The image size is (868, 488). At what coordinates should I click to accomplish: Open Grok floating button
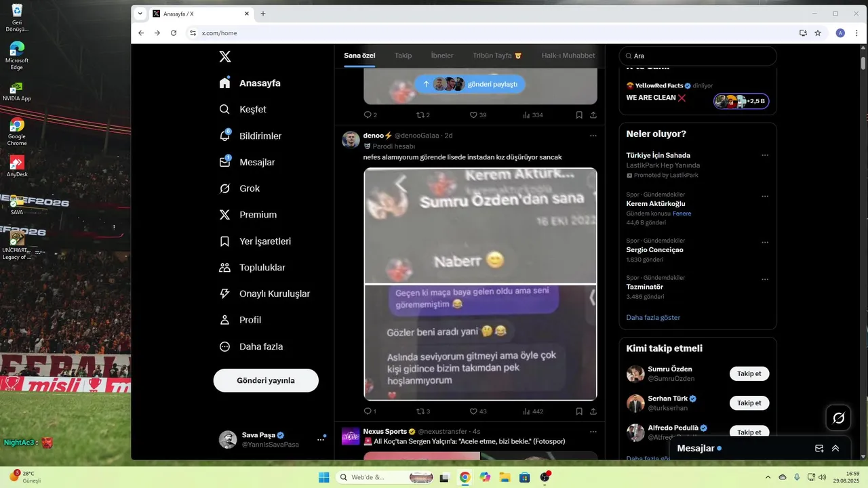[838, 418]
